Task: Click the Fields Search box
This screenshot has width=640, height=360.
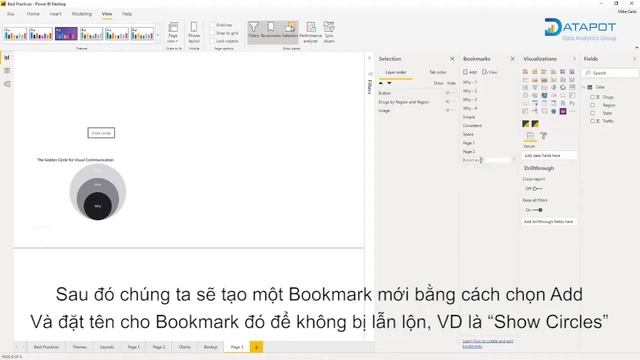Action: tap(610, 73)
